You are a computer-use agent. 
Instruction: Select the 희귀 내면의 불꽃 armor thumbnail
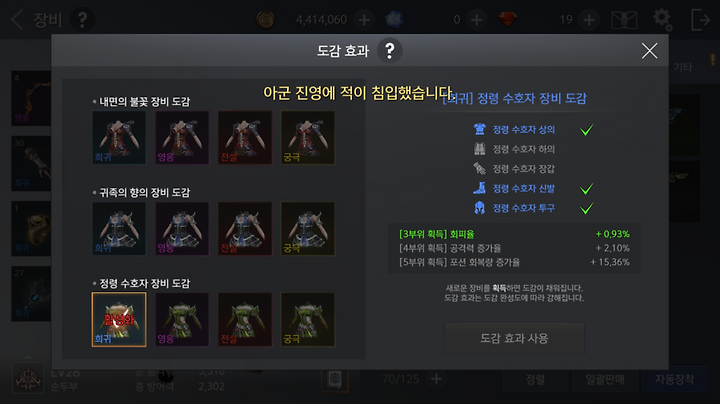[119, 137]
